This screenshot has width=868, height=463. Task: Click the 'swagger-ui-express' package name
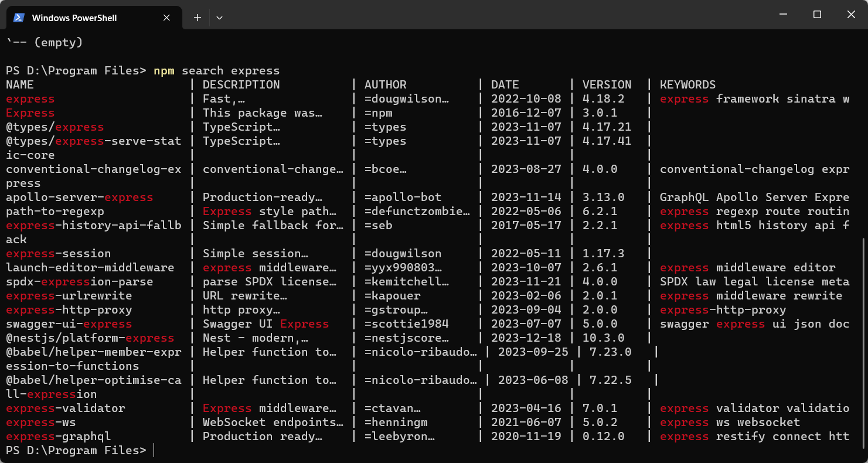[69, 324]
